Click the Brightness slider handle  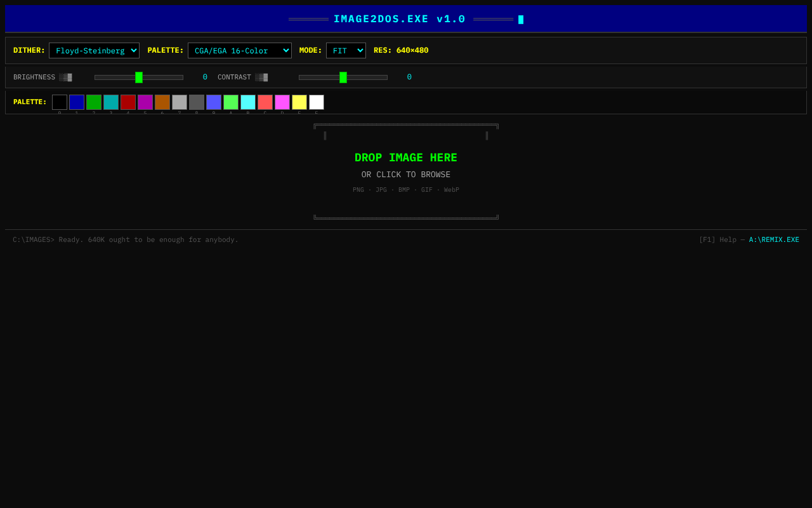139,77
